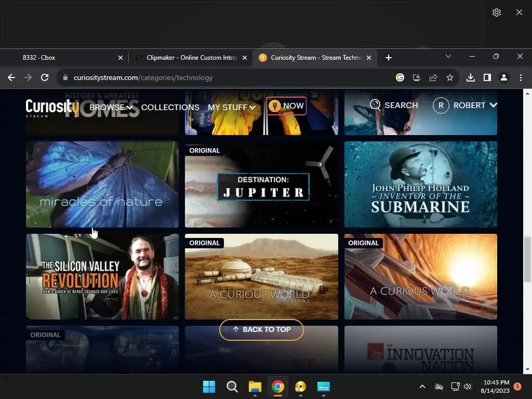Click the Curiosity Stream logo
The image size is (532, 399).
(x=52, y=108)
